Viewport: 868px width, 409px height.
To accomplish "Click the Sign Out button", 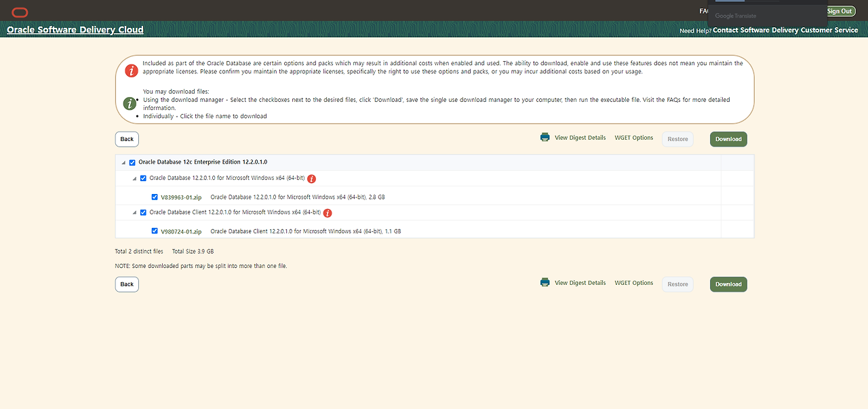I will pos(840,11).
